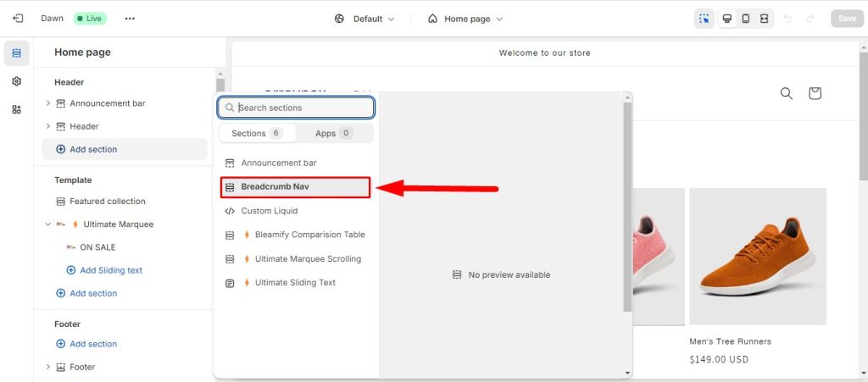
Task: Click the Search sections input field
Action: click(x=303, y=108)
